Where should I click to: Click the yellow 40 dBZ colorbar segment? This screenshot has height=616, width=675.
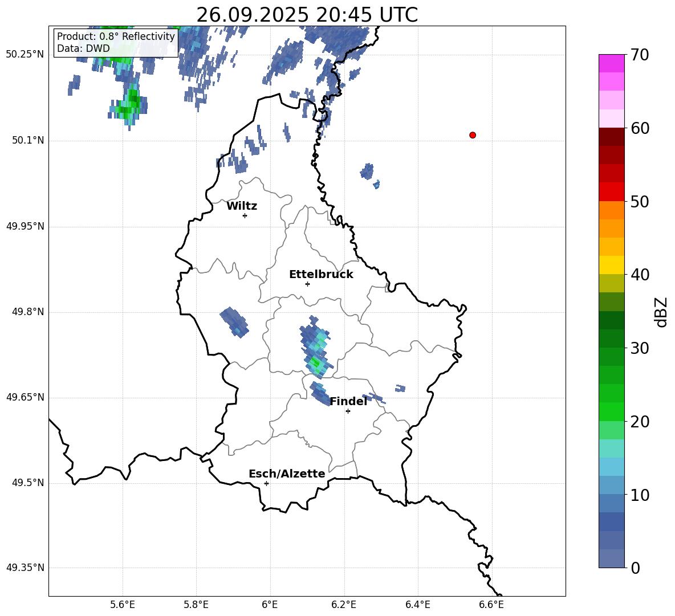click(611, 265)
